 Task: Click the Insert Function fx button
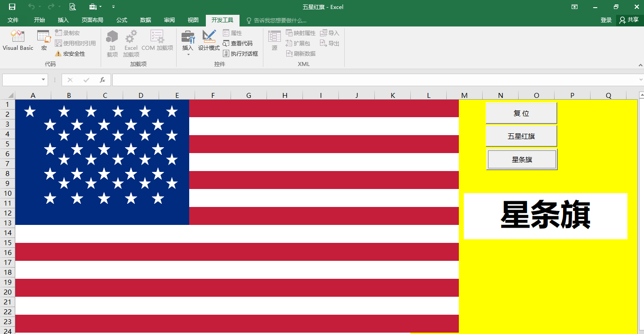click(102, 80)
